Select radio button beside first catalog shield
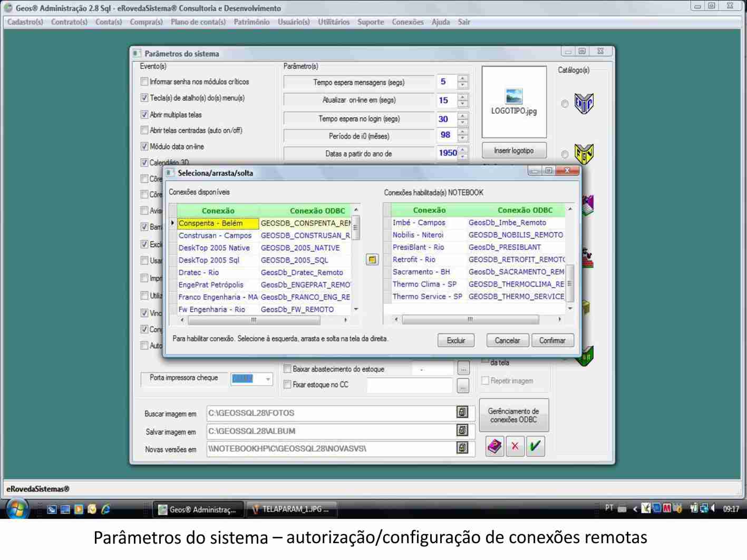 tap(565, 104)
